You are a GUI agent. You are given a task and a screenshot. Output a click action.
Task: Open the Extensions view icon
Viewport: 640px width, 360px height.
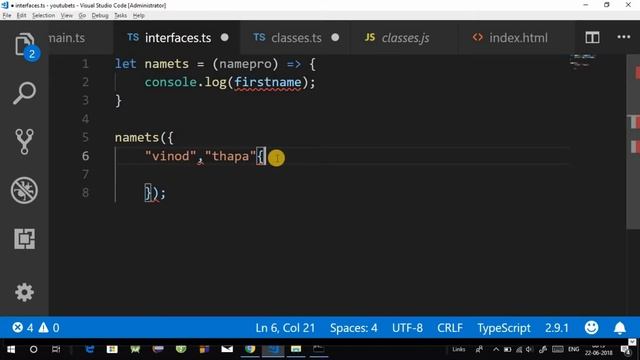point(24,238)
